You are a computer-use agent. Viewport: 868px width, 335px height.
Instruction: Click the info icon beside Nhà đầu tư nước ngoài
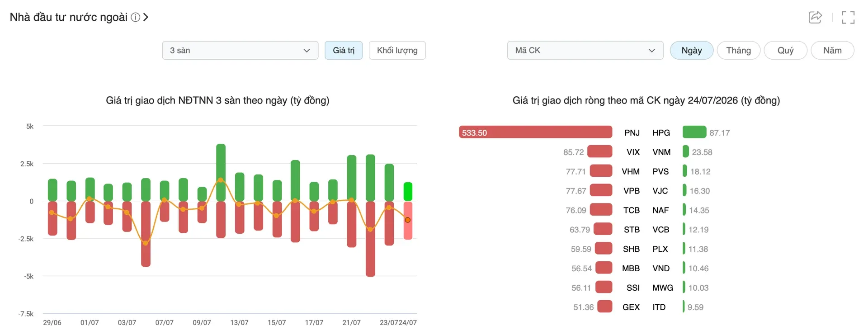tap(135, 17)
